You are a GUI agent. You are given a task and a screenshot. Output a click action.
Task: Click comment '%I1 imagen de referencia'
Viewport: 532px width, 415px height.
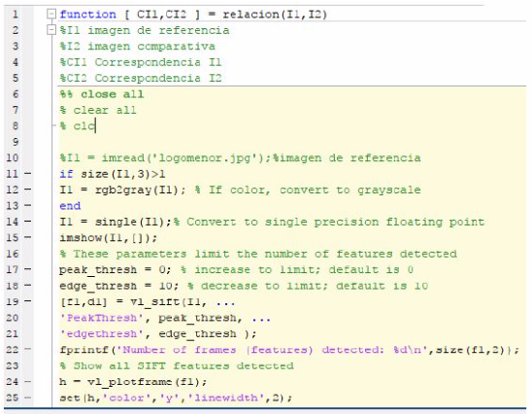145,30
